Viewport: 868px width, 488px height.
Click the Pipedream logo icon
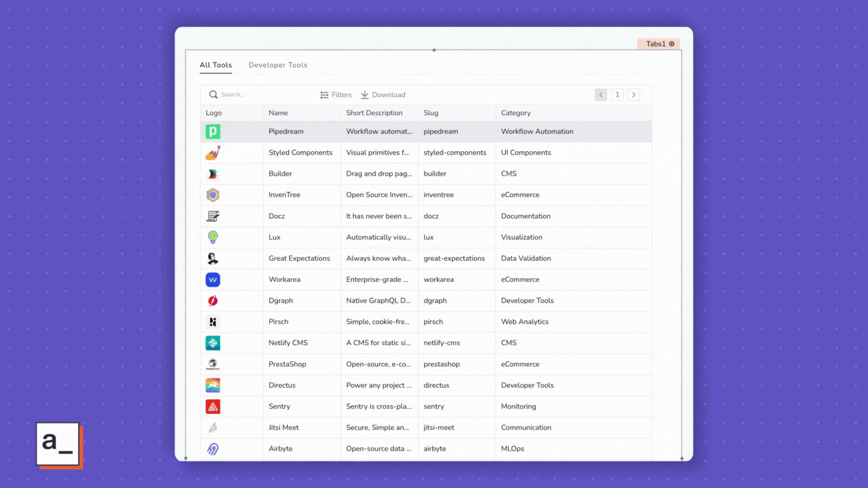[x=213, y=131]
